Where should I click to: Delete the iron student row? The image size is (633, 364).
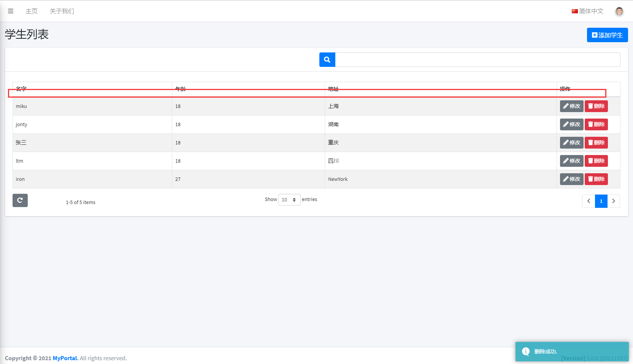click(x=596, y=179)
